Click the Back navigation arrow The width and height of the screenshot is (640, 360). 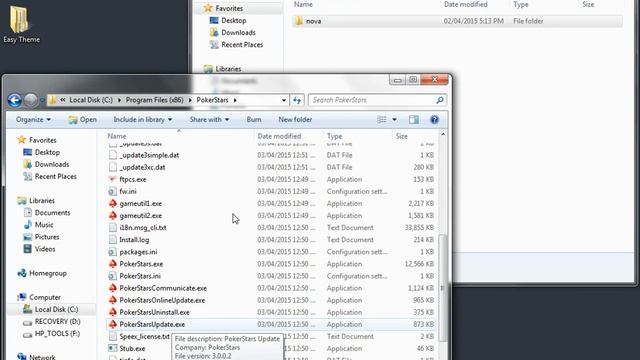14,100
